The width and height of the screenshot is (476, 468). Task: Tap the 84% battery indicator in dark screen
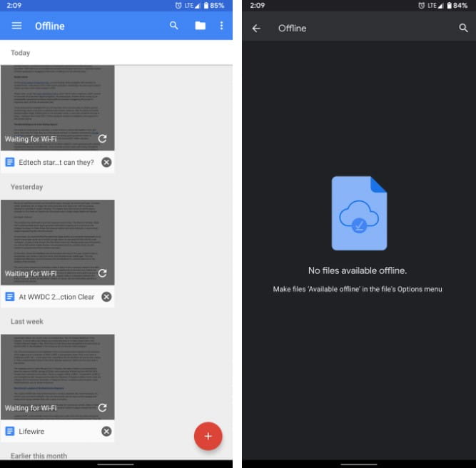click(457, 6)
